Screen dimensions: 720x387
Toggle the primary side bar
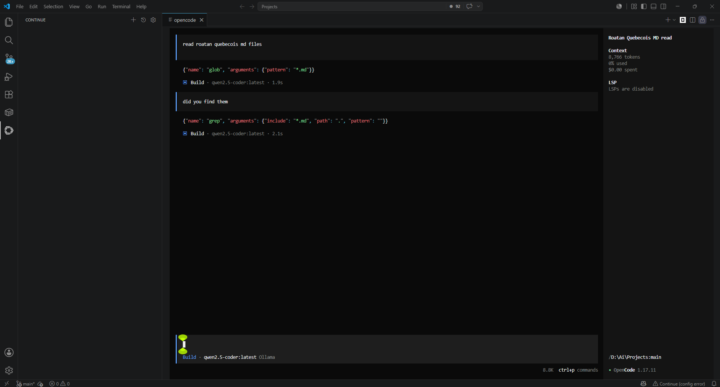point(644,6)
